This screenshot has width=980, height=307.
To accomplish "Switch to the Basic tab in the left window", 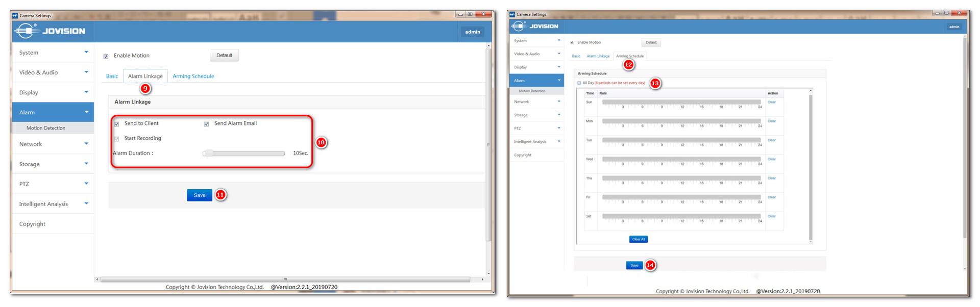I will (x=112, y=76).
